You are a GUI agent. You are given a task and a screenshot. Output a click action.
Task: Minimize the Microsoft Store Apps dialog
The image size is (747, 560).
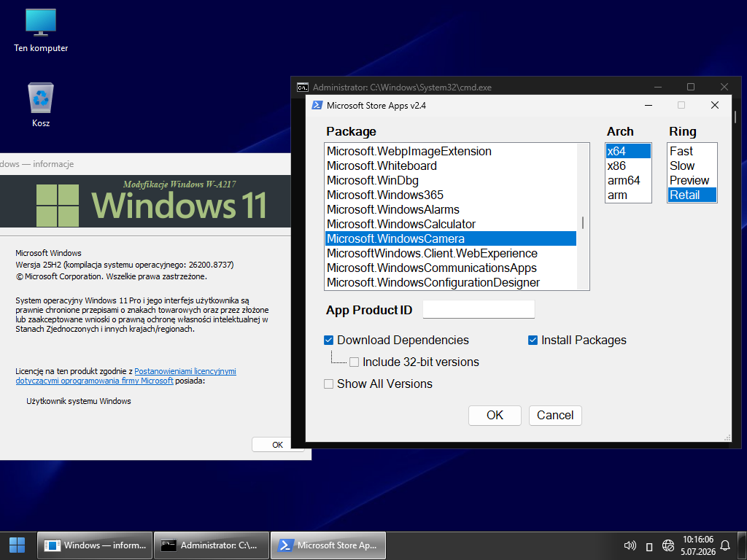point(649,105)
